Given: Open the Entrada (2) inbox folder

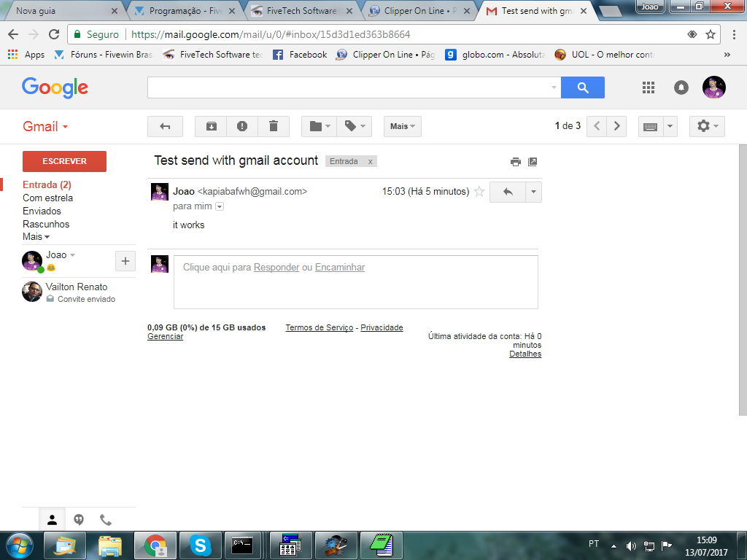Looking at the screenshot, I should pyautogui.click(x=47, y=184).
